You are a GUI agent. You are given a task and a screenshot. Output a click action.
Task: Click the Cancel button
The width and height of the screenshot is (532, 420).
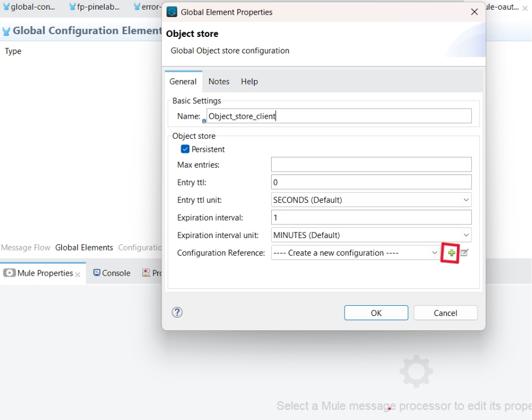tap(445, 312)
